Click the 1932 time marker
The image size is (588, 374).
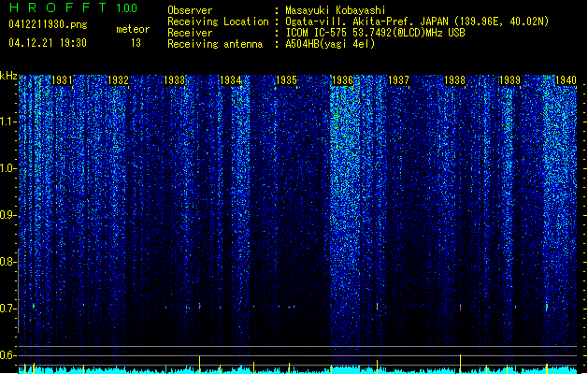point(118,80)
